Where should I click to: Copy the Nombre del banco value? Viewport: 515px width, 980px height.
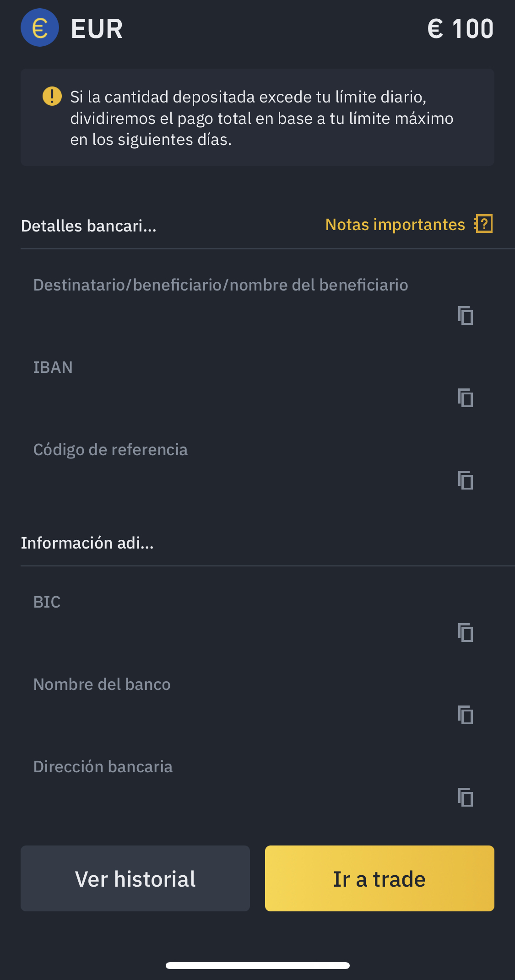pos(466,715)
